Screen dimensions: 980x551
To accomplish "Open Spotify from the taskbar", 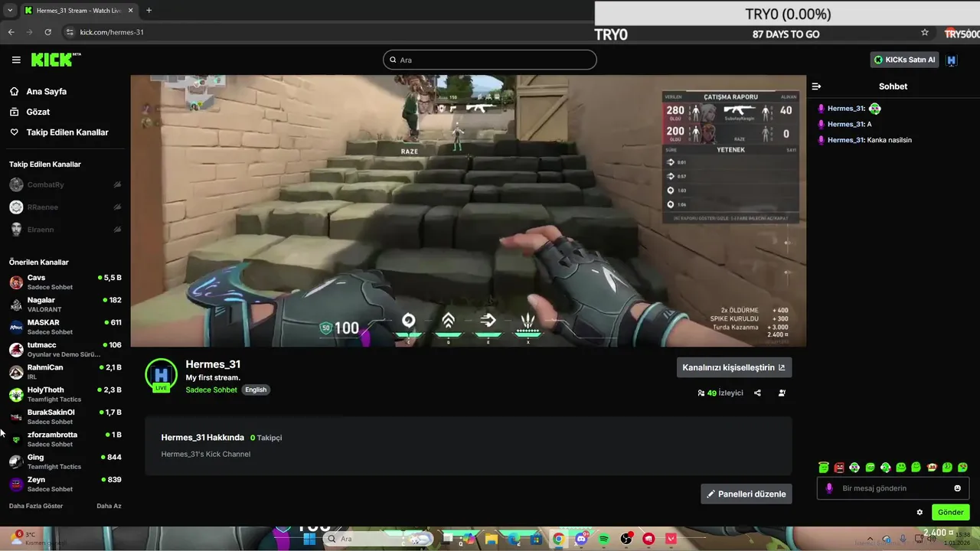I will (x=604, y=539).
